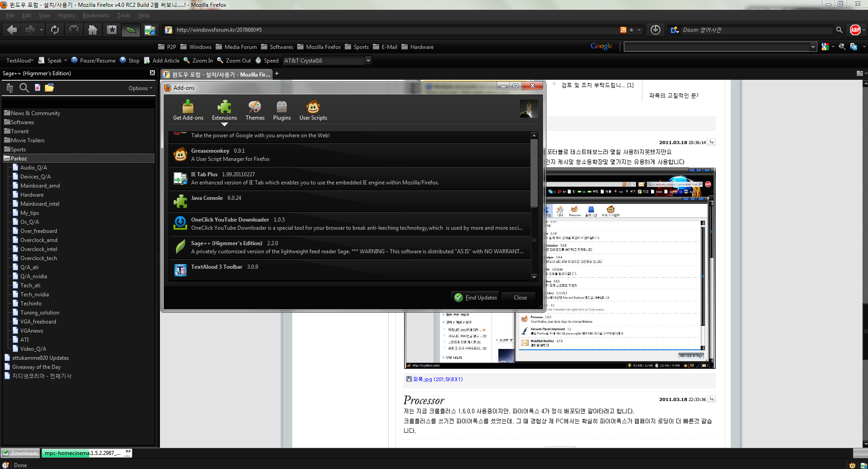Open the AT&T Crystal16 voice dropdown
The image size is (868, 469).
point(368,60)
